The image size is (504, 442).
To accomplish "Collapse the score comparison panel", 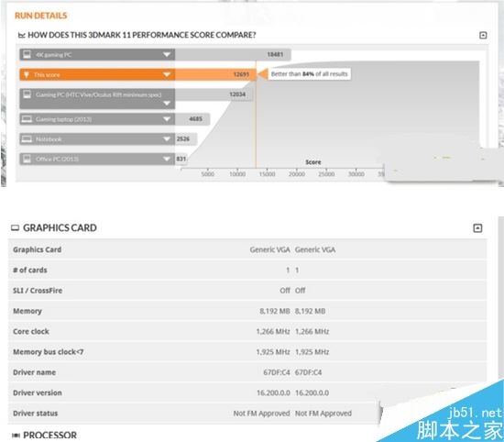I will (x=483, y=35).
